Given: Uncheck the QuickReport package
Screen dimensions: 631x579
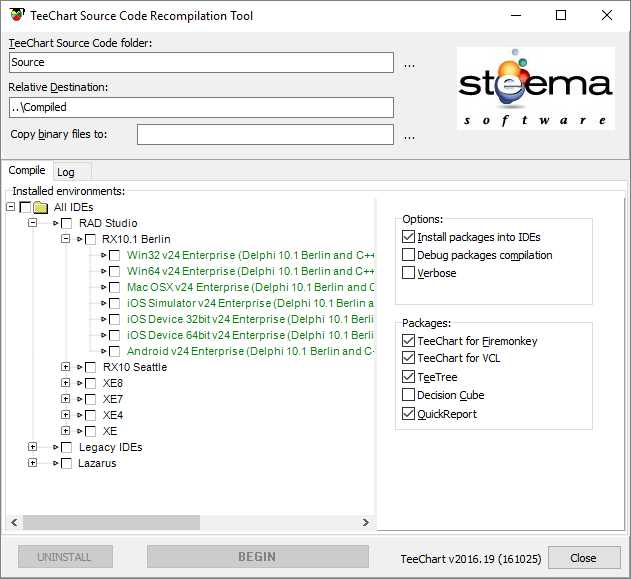Looking at the screenshot, I should [x=408, y=414].
